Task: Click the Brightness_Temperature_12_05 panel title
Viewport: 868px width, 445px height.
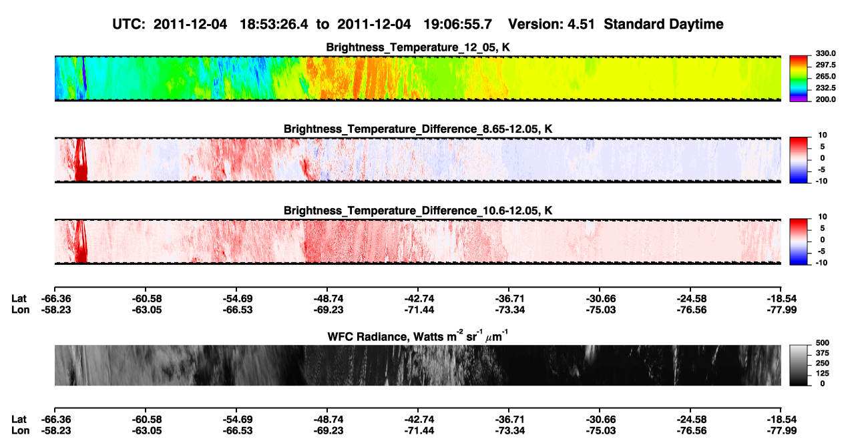Action: 418,47
